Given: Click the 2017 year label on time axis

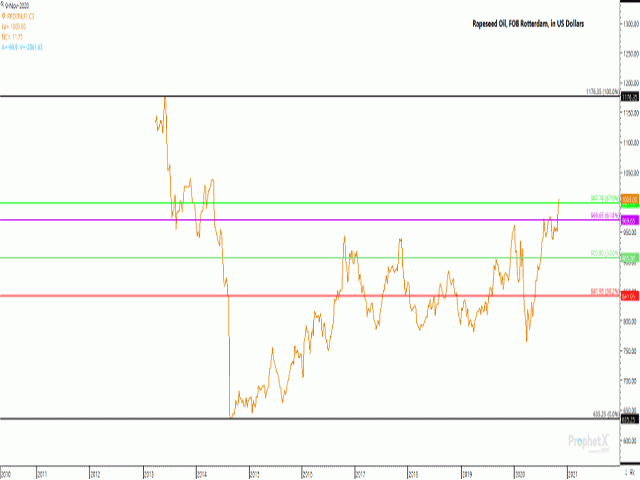Looking at the screenshot, I should click(x=361, y=475).
